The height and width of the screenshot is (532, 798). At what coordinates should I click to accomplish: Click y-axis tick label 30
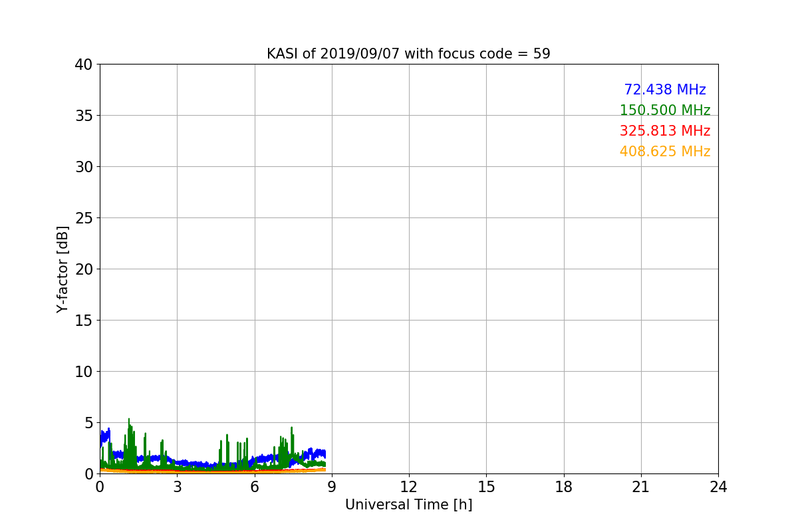pos(83,167)
